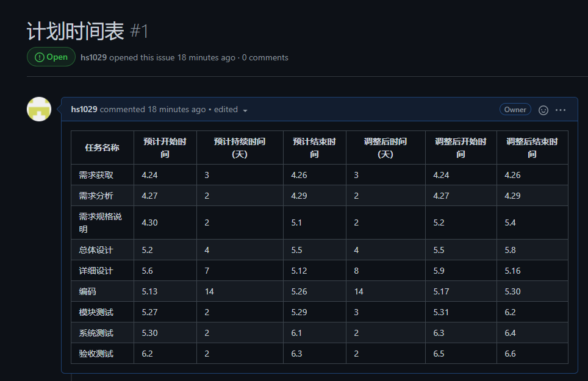
Task: Click the 预计开始时间 column header
Action: [165, 148]
